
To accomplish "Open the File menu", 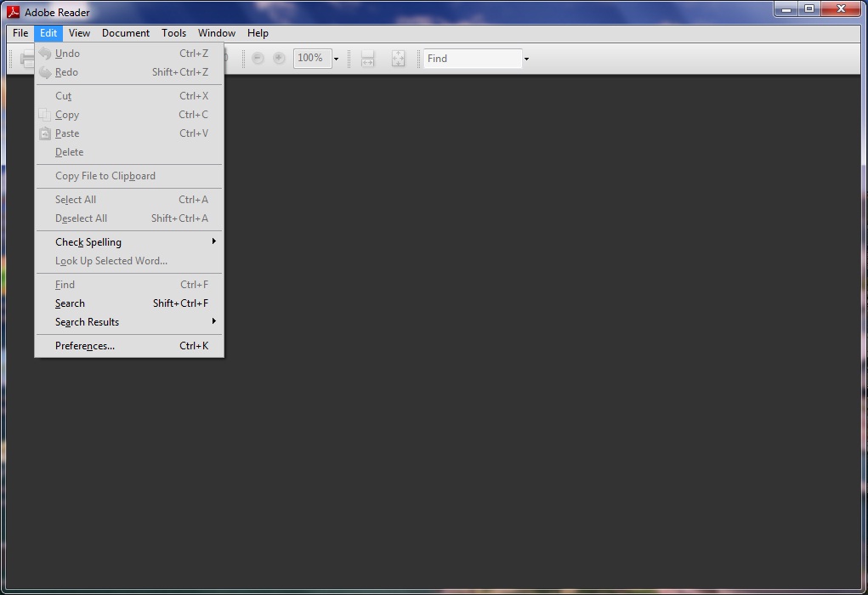I will (20, 33).
